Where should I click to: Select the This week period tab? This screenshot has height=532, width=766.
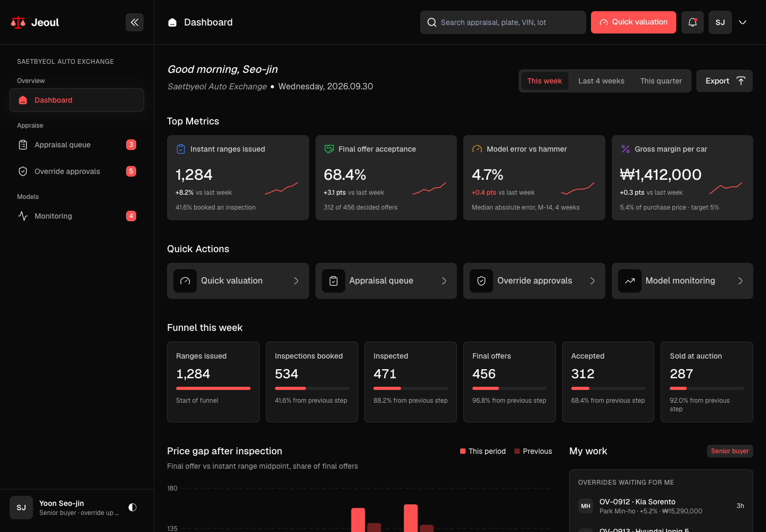coord(545,81)
